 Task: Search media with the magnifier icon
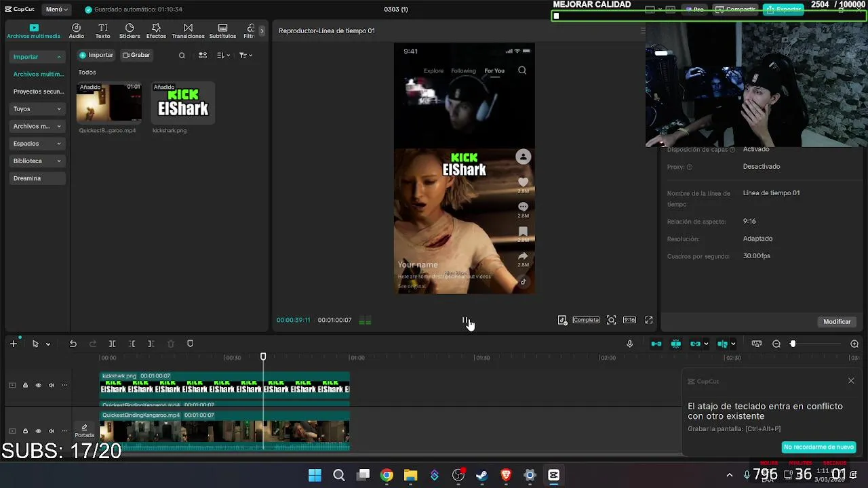click(182, 56)
